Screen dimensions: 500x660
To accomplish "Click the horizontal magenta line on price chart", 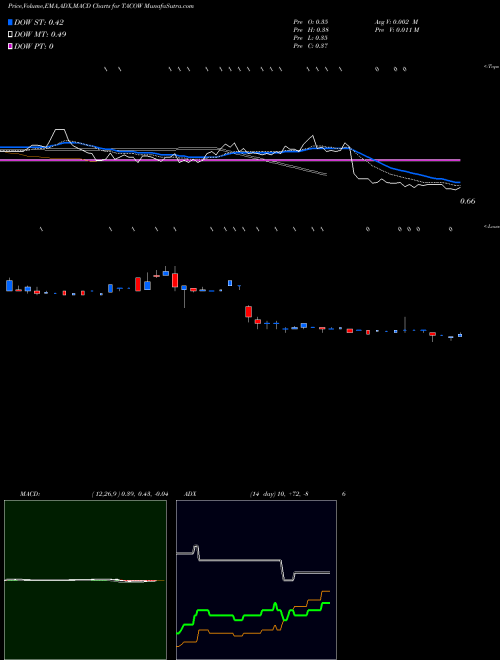I will tap(230, 160).
